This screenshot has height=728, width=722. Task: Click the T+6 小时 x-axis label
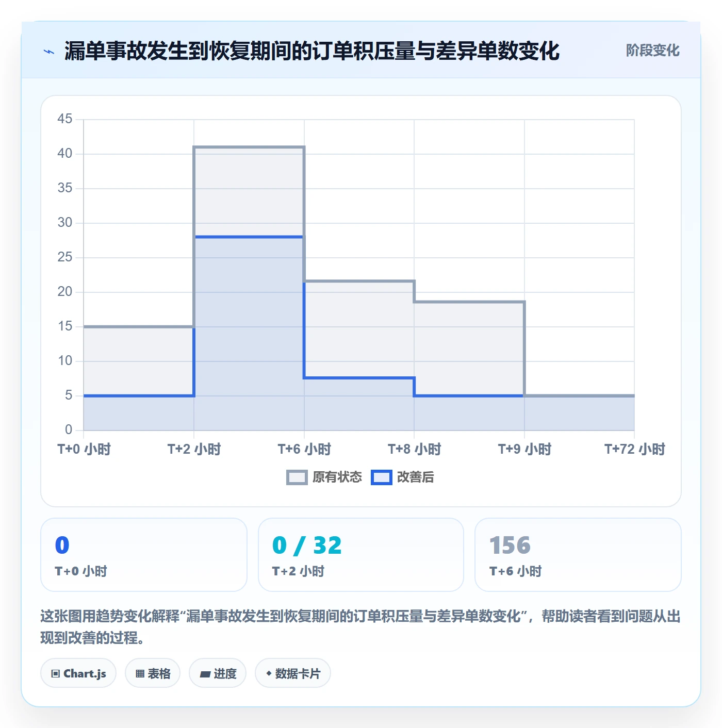[304, 449]
